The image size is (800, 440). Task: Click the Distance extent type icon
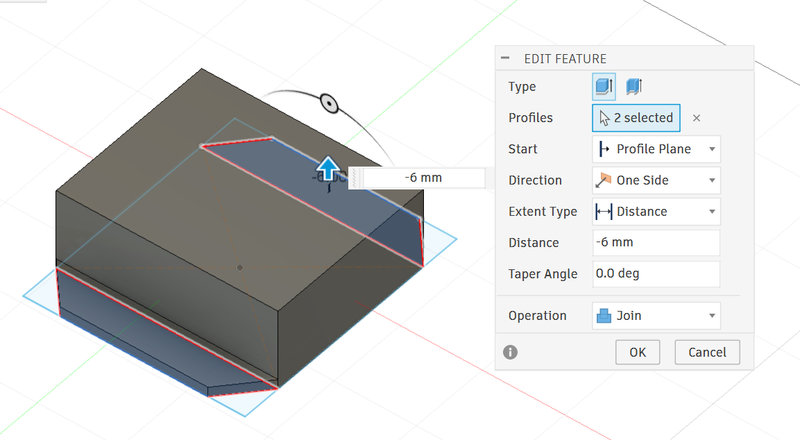pos(604,211)
